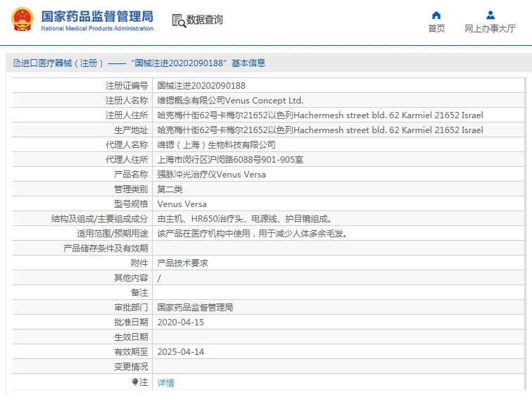
Task: Click the national emblem logo
Action: pos(23,19)
